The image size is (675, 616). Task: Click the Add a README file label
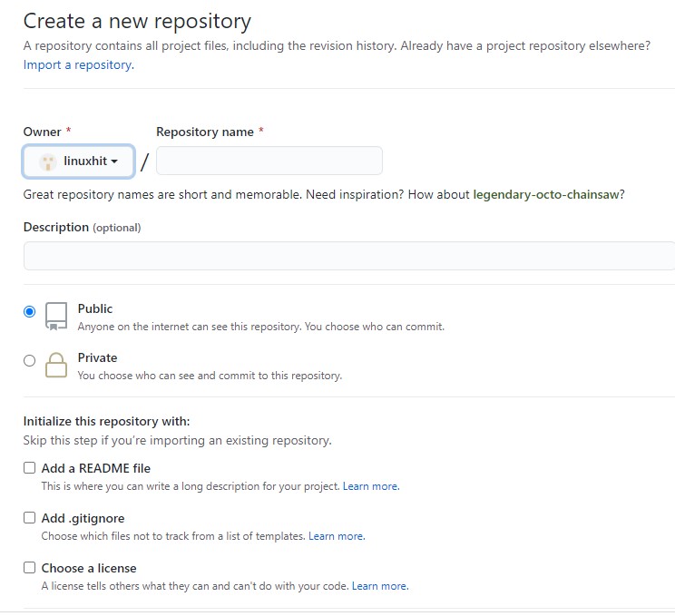click(96, 468)
